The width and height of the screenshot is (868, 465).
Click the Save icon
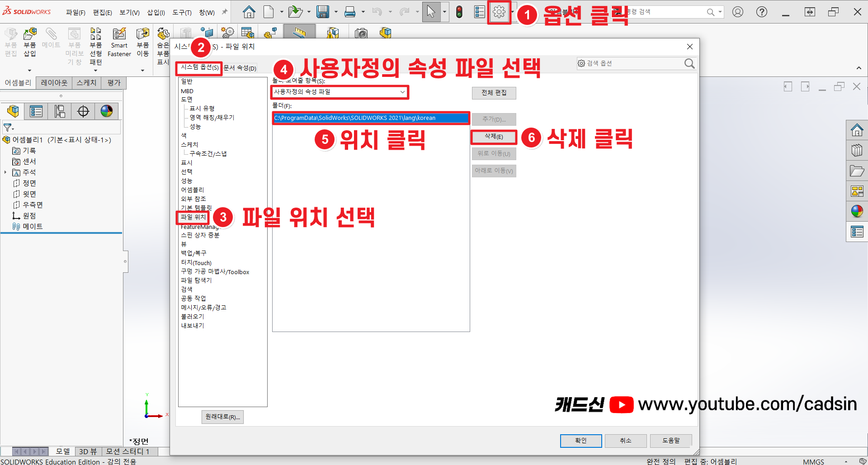pyautogui.click(x=323, y=12)
